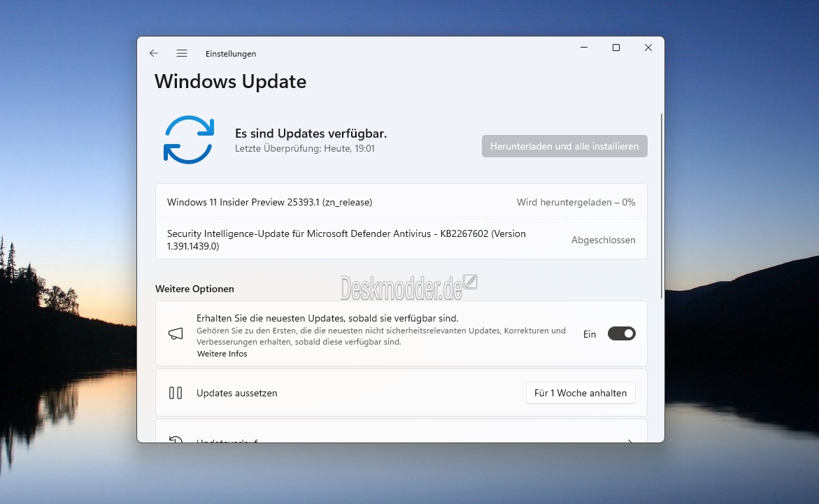819x504 pixels.
Task: Click the Updates aussetzen label
Action: tap(236, 393)
